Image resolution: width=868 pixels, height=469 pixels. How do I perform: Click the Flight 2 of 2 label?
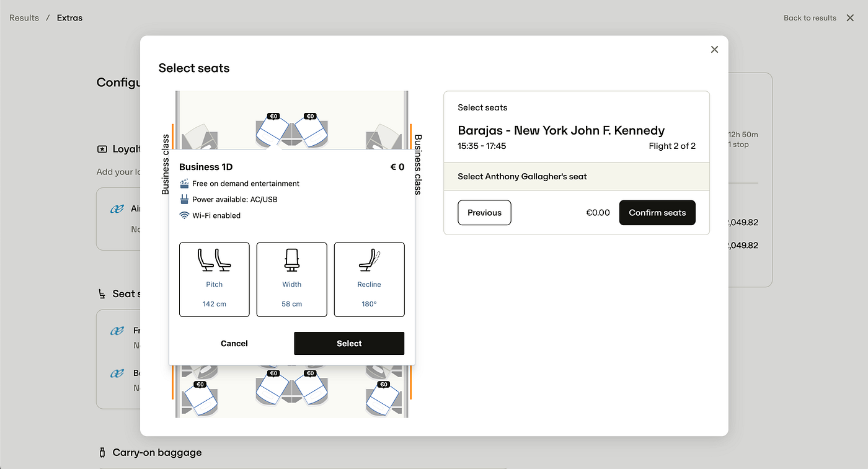672,146
